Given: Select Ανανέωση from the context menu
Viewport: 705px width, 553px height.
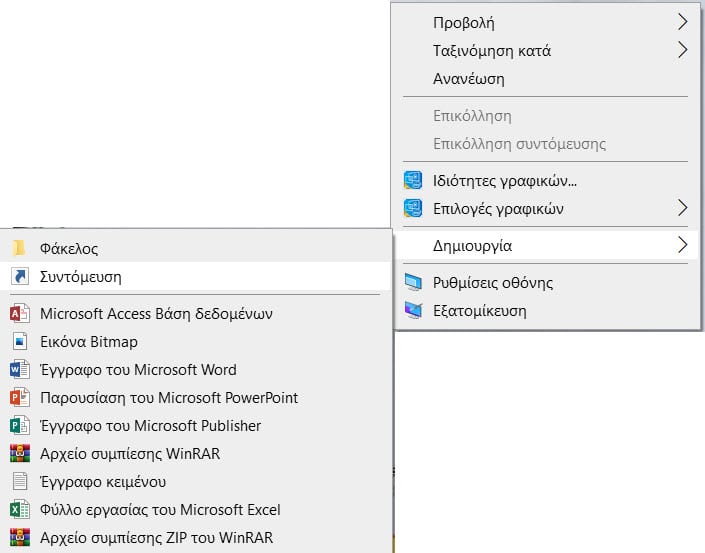Looking at the screenshot, I should [468, 78].
